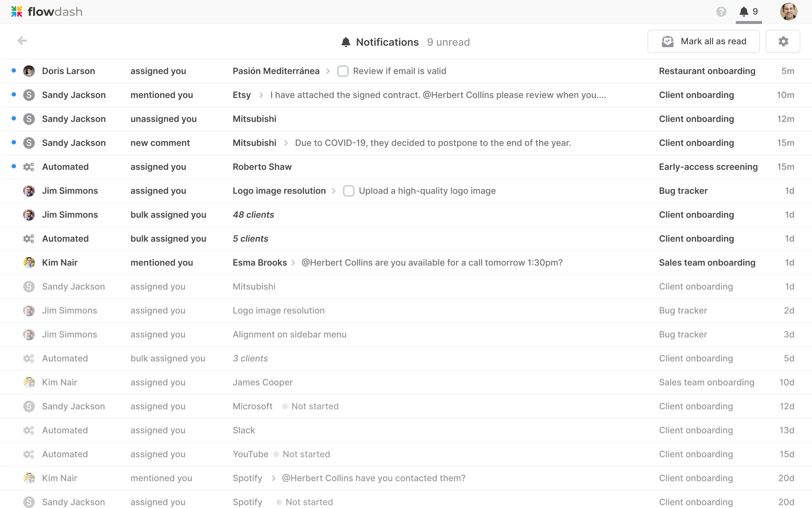Open the help question mark icon
This screenshot has width=812, height=508.
pos(721,12)
